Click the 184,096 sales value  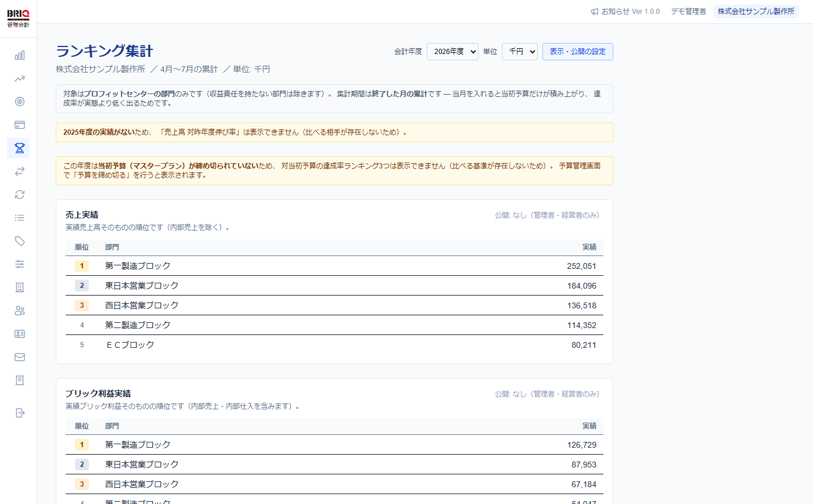tap(582, 286)
